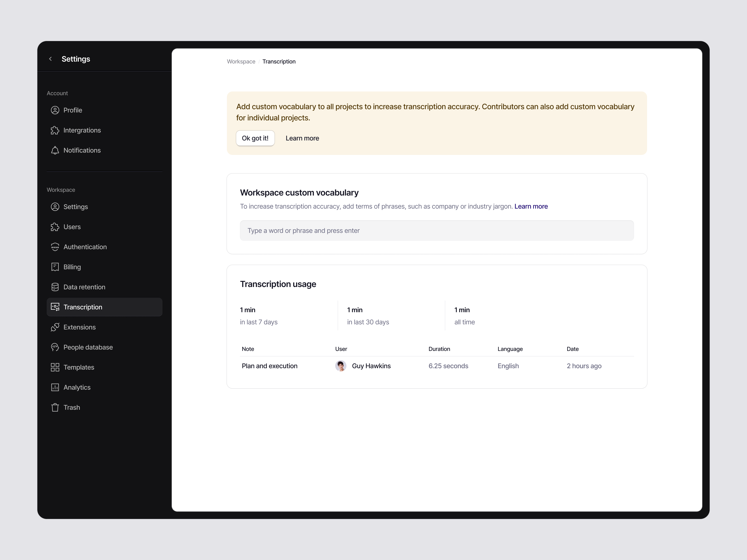Select the Integrations puzzle icon

[55, 130]
